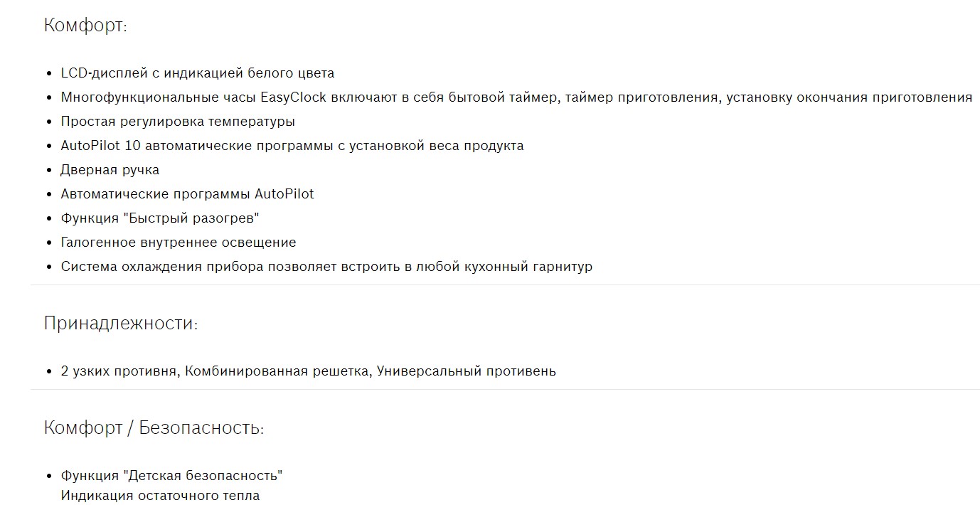Click the "Автоматические программы AutoPilot" list item

(x=187, y=194)
